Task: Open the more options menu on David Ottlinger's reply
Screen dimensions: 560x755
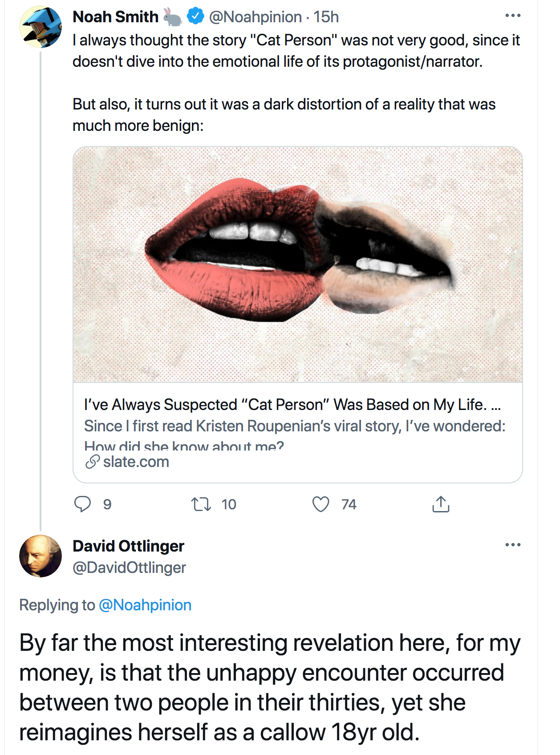Action: point(513,545)
